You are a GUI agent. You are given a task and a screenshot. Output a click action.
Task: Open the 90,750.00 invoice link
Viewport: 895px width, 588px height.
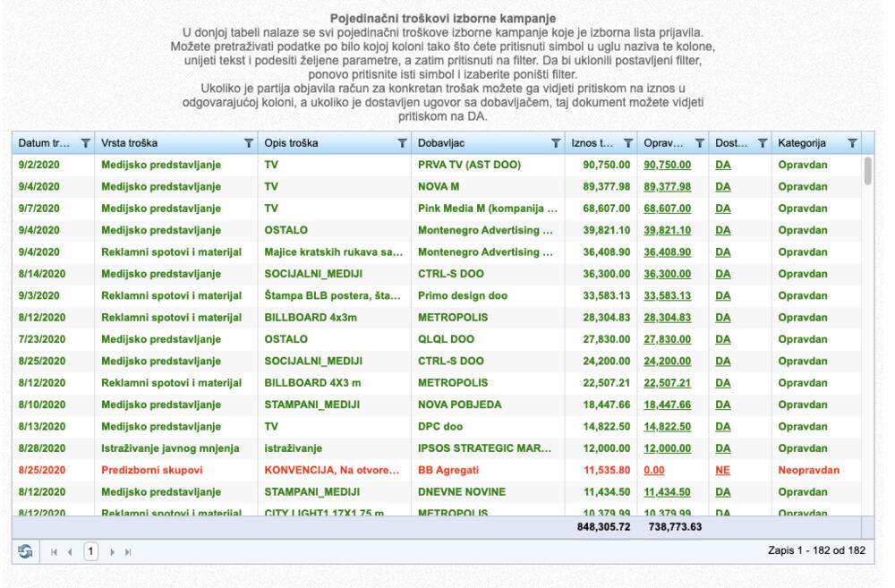click(x=667, y=166)
